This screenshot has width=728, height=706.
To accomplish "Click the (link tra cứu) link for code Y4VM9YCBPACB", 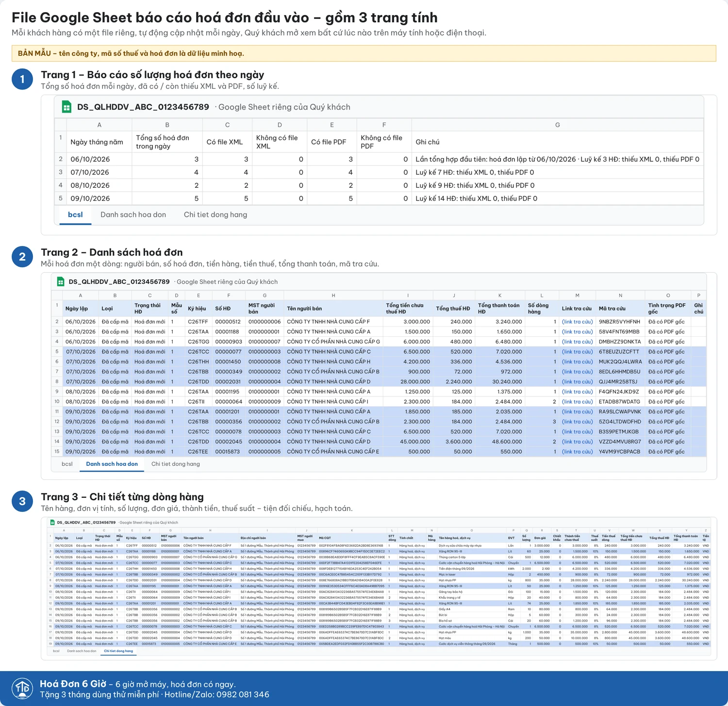I will click(x=577, y=452).
